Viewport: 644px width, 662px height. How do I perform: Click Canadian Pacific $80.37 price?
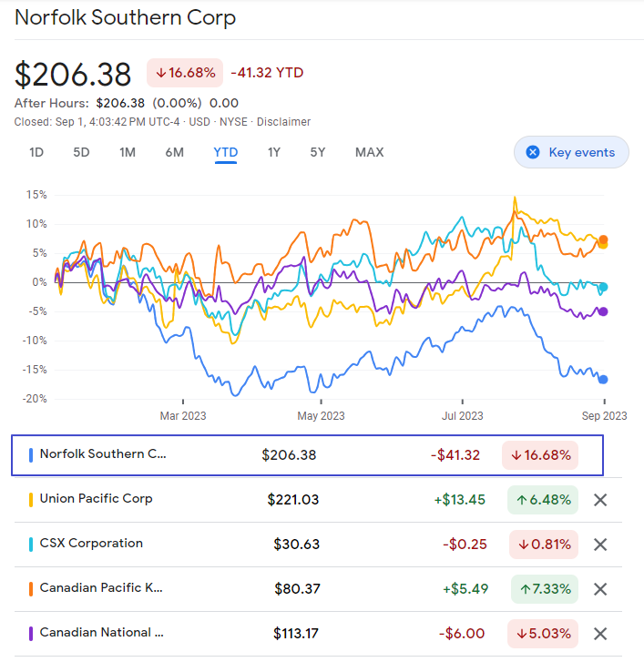click(297, 589)
